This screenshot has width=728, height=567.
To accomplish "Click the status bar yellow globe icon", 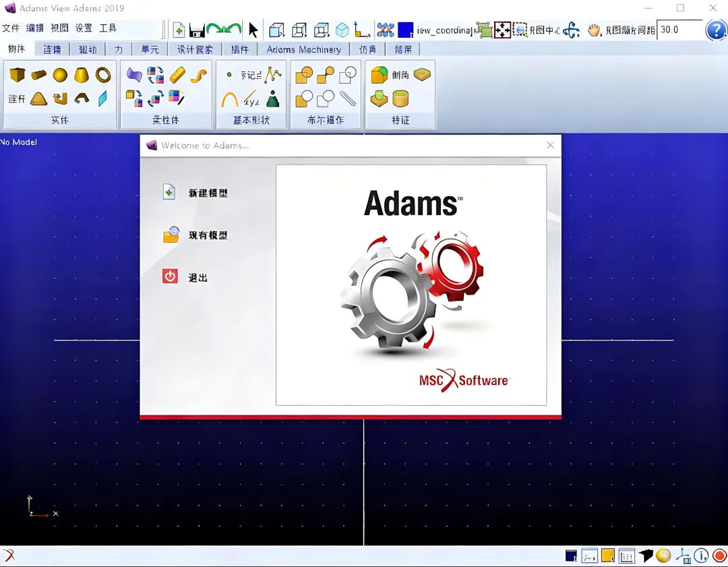I will [663, 556].
